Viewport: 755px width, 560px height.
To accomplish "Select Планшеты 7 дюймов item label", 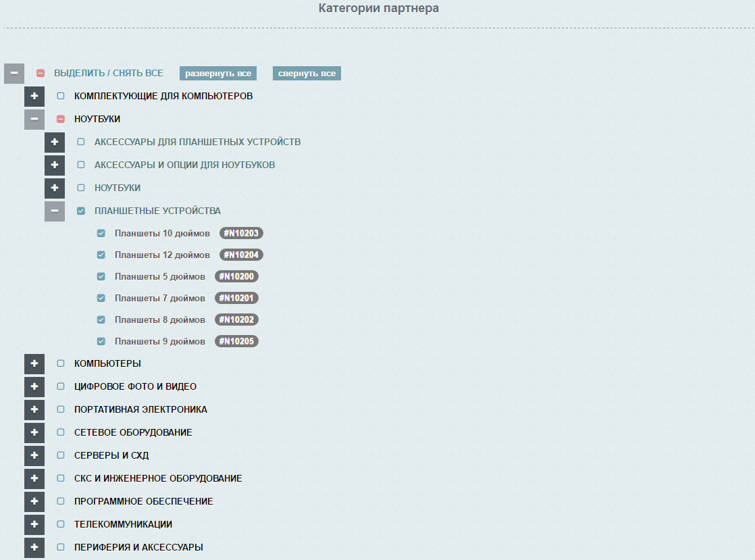I will (160, 298).
